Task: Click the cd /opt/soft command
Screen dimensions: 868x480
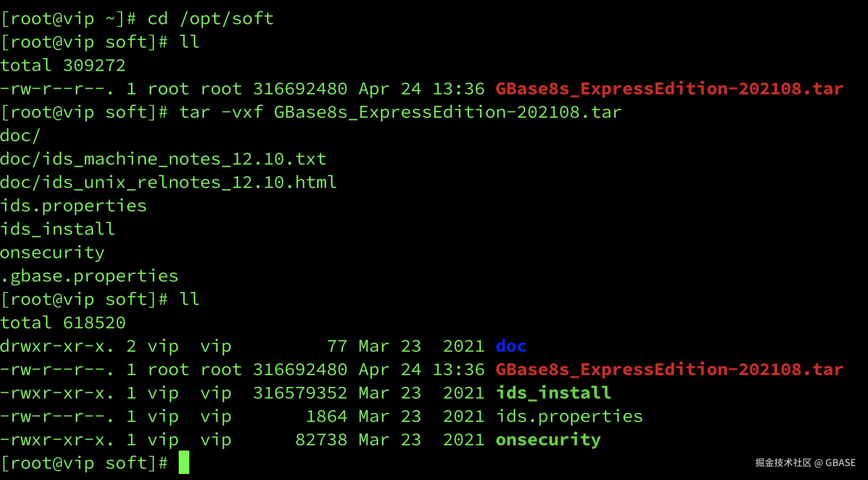Action: (211, 19)
